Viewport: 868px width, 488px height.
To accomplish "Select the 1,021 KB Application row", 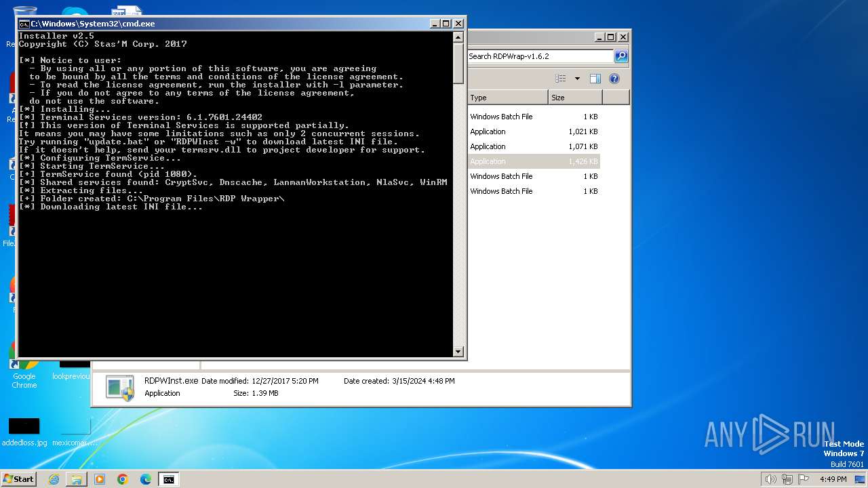I will click(x=534, y=131).
